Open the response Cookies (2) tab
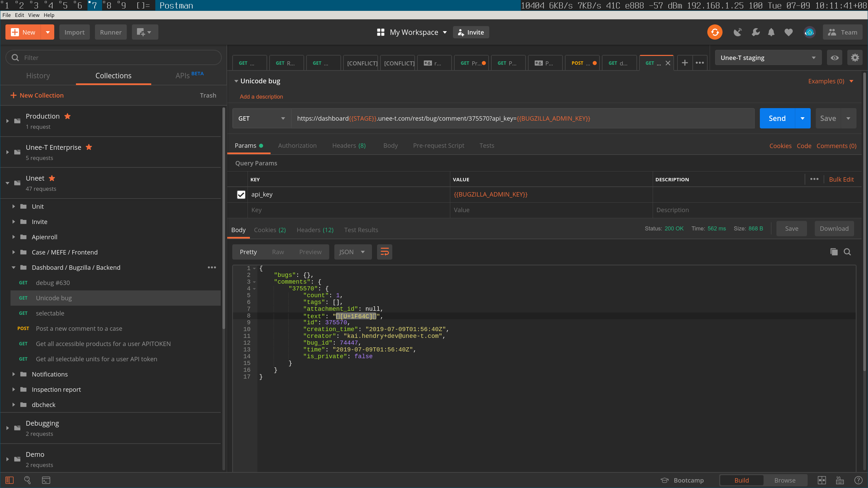868x488 pixels. point(270,230)
